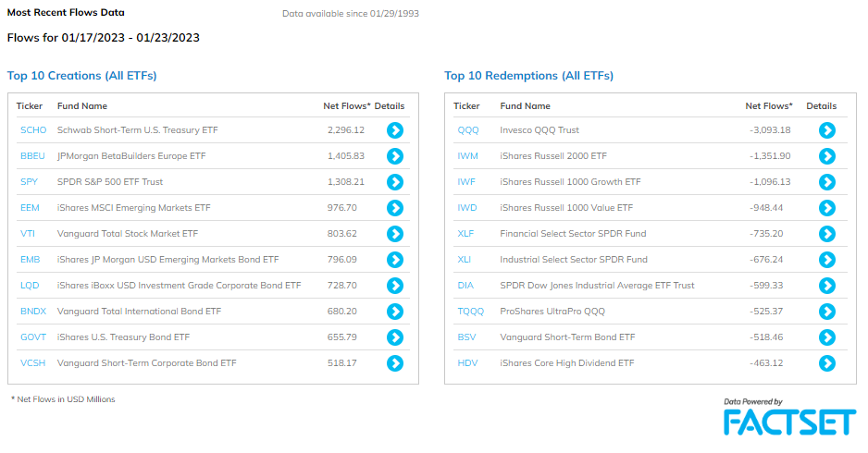Open the XLI ticker link
This screenshot has width=868, height=453.
click(464, 260)
